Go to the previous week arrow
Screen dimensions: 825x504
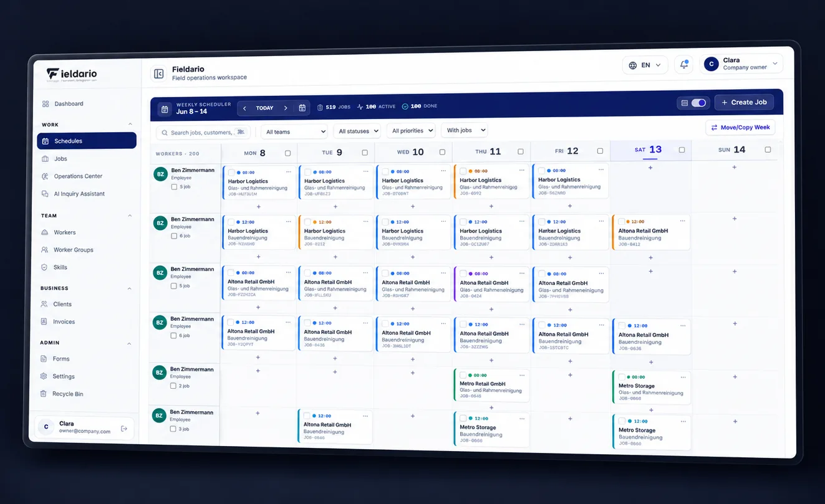tap(244, 108)
